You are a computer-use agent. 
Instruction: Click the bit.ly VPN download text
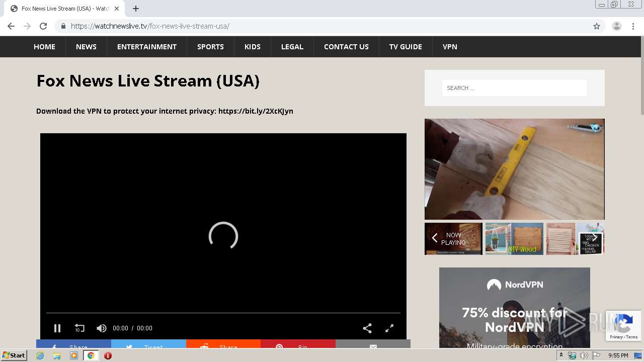(165, 111)
